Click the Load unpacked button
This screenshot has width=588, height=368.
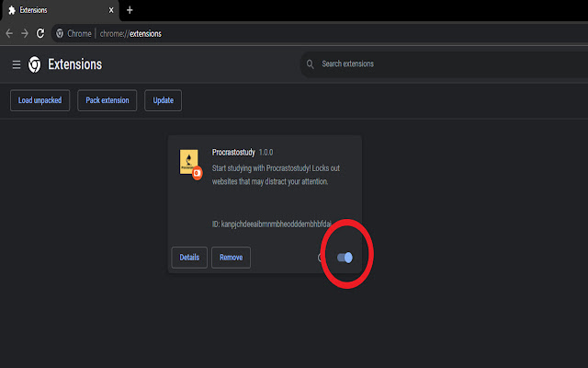[40, 100]
